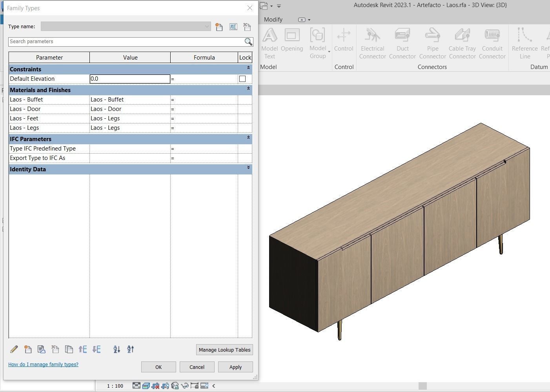Toggle the Default Elevation lock checkbox
550x392 pixels.
click(x=242, y=79)
